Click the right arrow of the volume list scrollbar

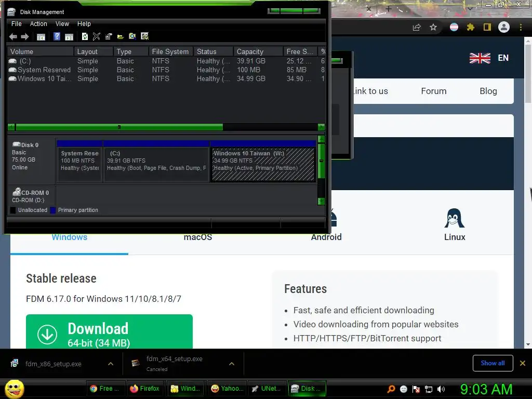point(321,127)
